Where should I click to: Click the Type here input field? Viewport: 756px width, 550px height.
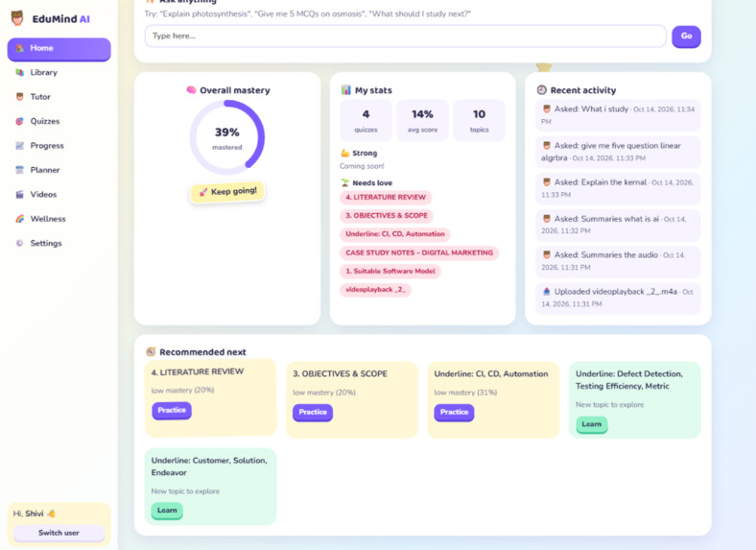click(405, 36)
